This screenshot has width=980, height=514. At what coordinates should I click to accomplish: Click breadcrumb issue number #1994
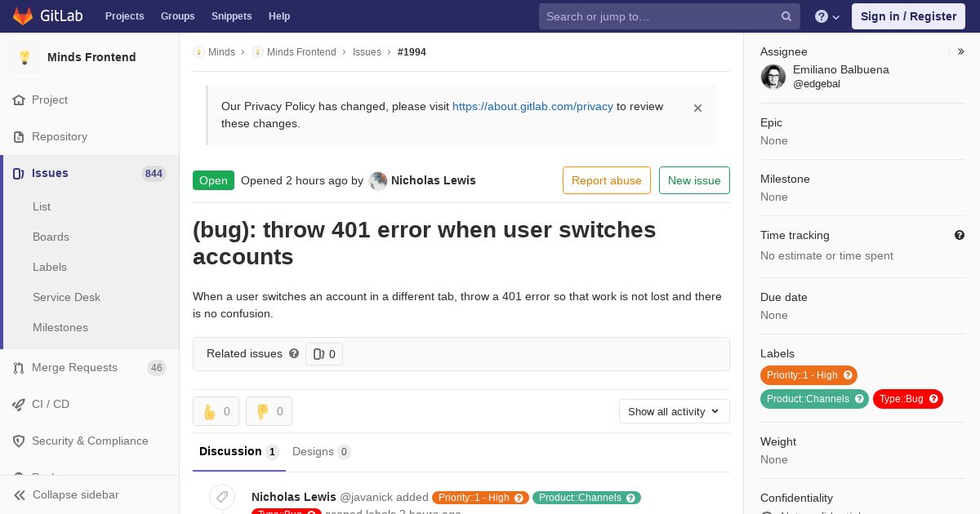point(412,52)
